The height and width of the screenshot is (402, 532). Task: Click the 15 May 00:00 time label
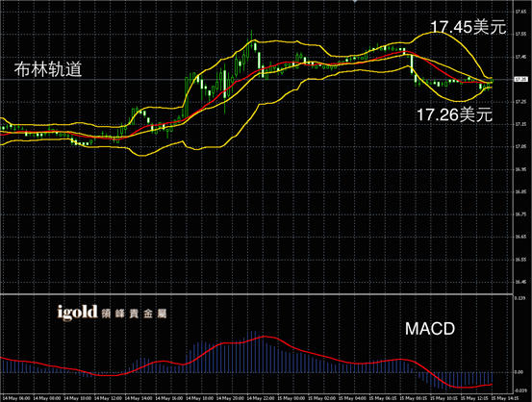click(291, 398)
